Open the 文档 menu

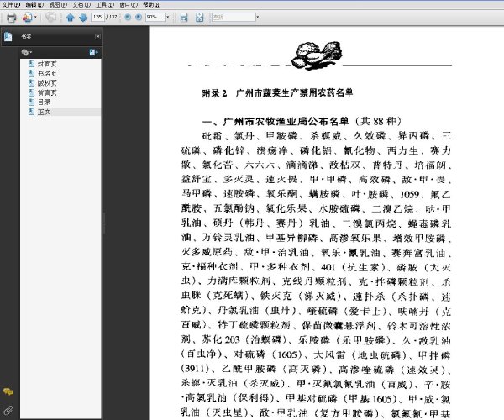coord(81,4)
